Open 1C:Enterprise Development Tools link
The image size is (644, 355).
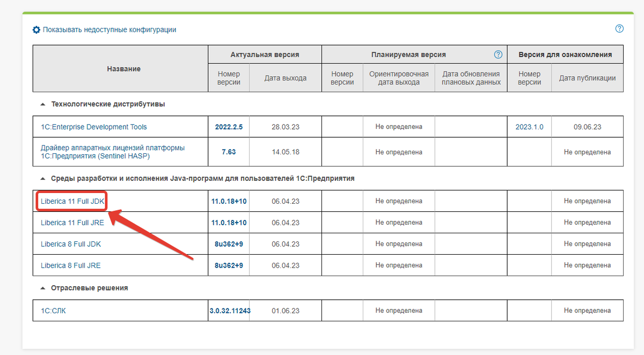(94, 127)
